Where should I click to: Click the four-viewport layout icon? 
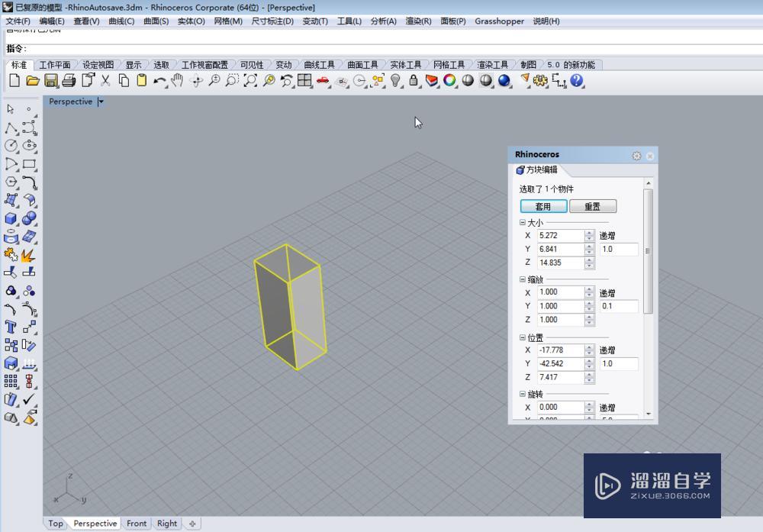pyautogui.click(x=304, y=80)
